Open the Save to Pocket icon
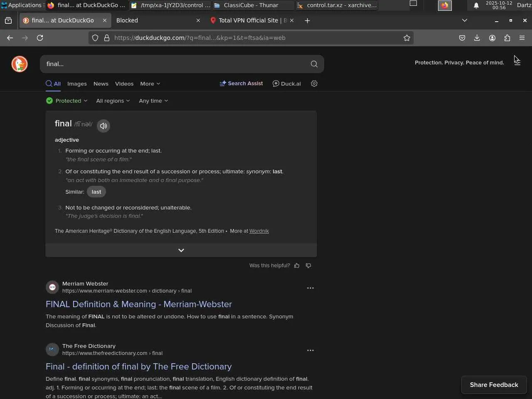532x399 pixels. (x=462, y=38)
